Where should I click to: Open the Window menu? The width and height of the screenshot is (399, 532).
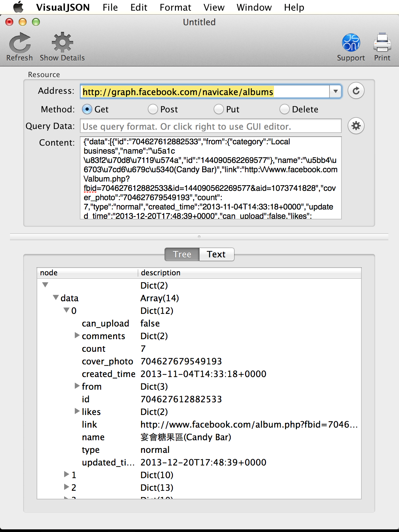[x=254, y=7]
